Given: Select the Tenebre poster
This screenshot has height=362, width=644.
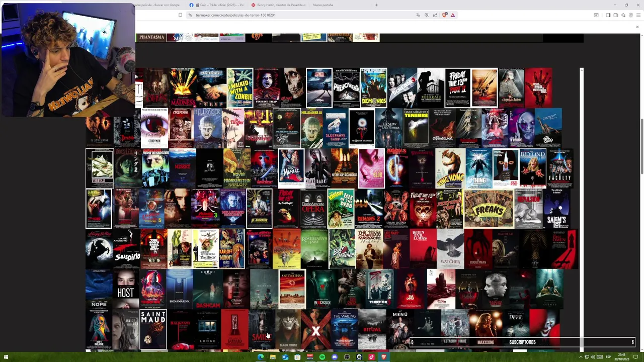Looking at the screenshot, I should (x=416, y=128).
